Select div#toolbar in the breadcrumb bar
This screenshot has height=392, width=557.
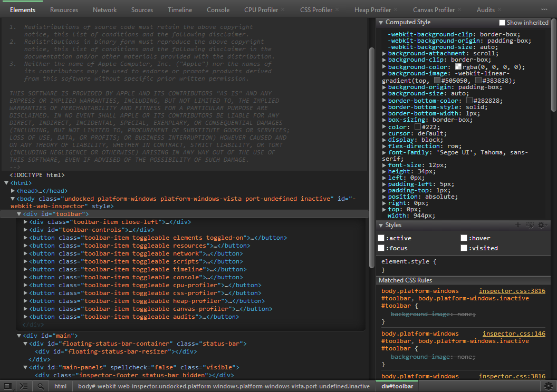click(x=396, y=386)
